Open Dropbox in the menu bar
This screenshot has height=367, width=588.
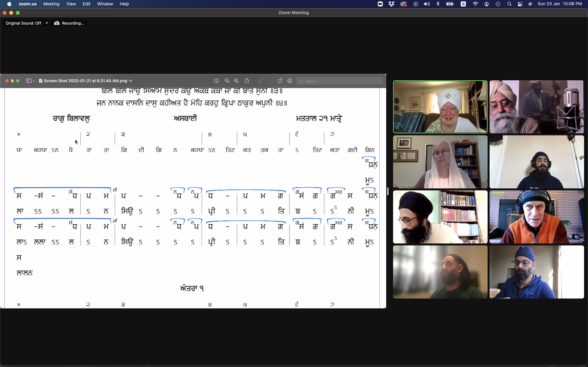click(x=391, y=4)
